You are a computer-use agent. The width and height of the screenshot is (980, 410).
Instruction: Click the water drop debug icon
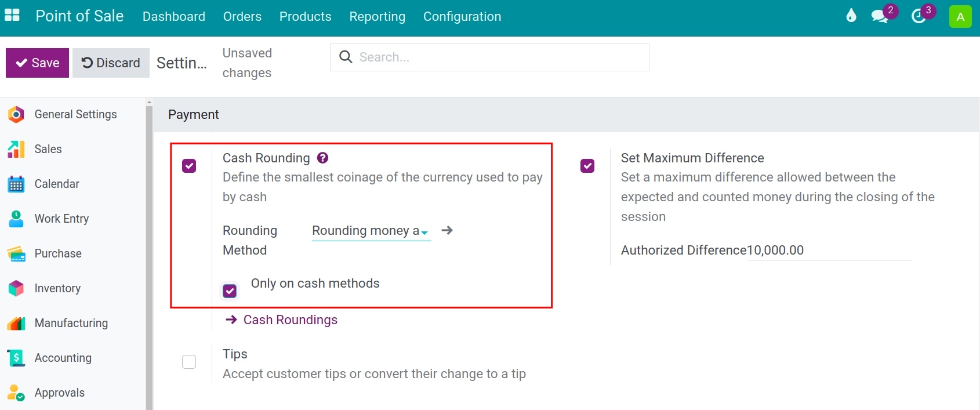(851, 16)
